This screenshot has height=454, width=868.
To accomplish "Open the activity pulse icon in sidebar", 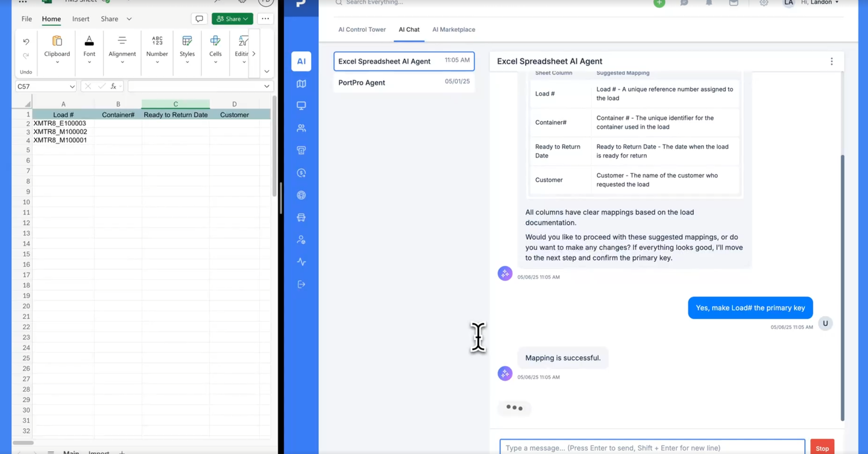I will tap(301, 262).
